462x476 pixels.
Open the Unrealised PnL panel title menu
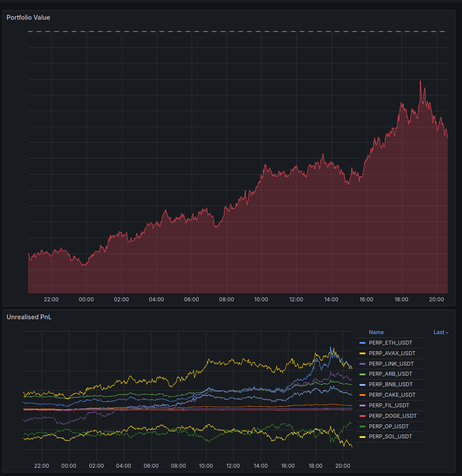click(x=29, y=317)
